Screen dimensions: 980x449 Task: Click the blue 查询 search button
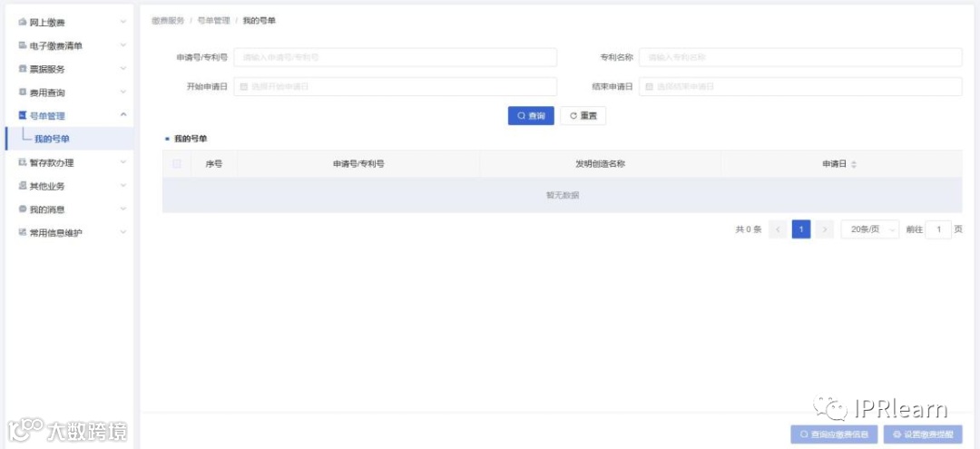531,116
